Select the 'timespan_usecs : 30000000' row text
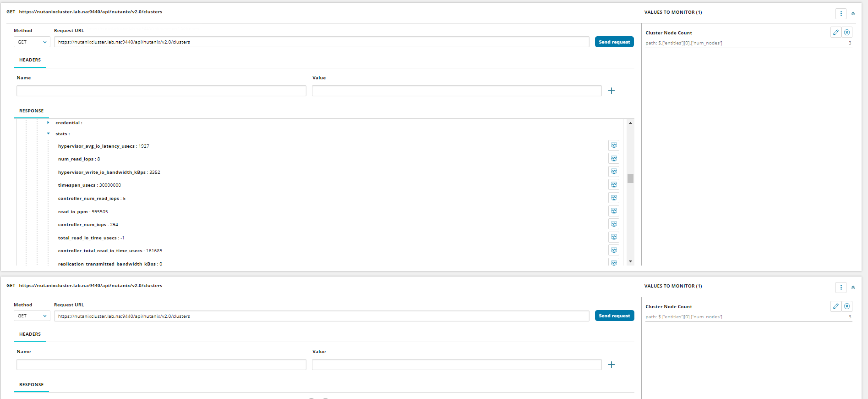The width and height of the screenshot is (868, 399). 89,185
